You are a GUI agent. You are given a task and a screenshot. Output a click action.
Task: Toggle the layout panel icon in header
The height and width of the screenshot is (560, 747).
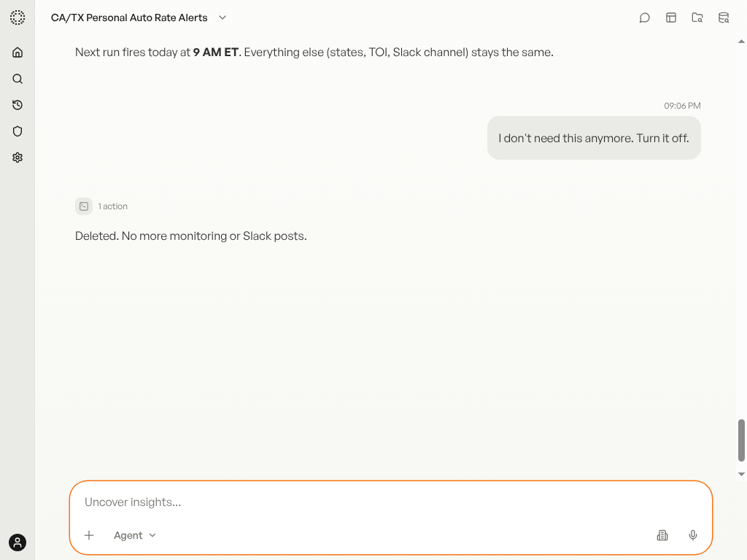[x=671, y=17]
